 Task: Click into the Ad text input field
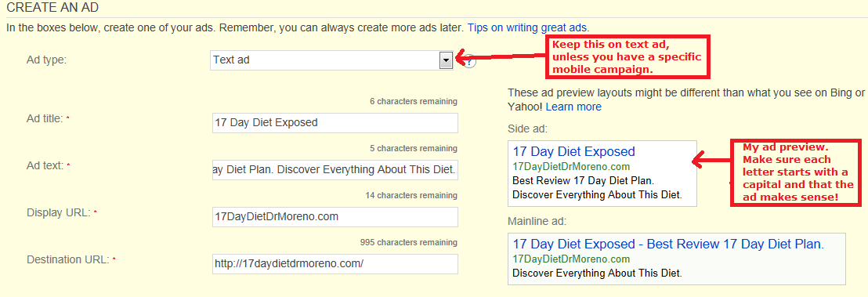coord(335,170)
